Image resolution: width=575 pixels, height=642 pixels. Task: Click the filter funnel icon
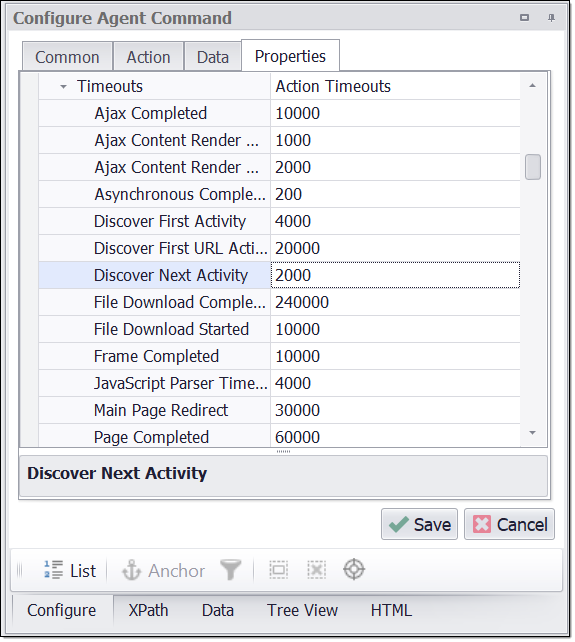coord(231,570)
